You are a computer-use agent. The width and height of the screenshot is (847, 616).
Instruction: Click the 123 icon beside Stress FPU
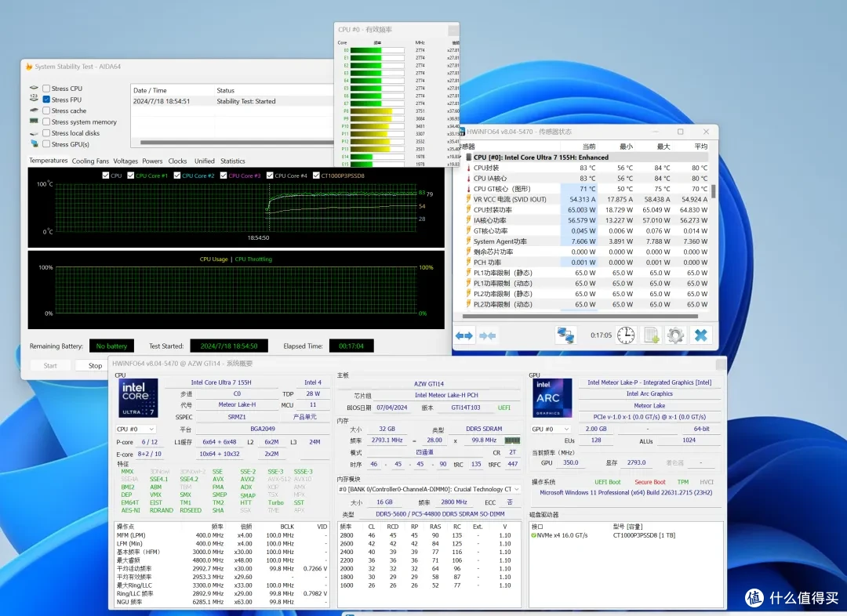pyautogui.click(x=34, y=99)
